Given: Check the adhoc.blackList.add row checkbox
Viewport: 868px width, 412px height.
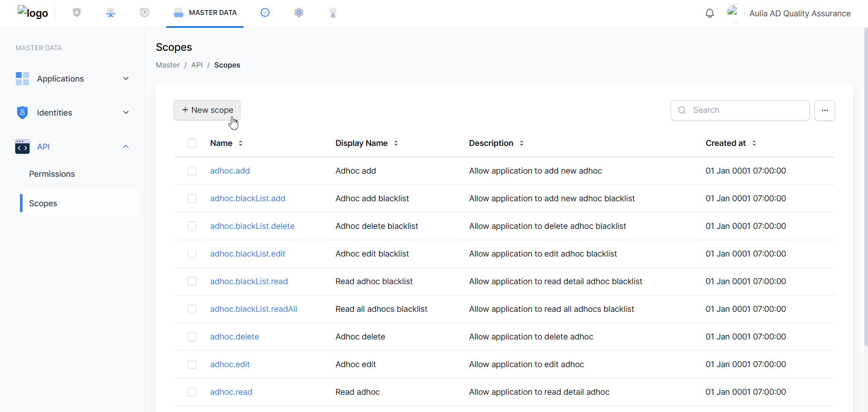Looking at the screenshot, I should [x=192, y=199].
